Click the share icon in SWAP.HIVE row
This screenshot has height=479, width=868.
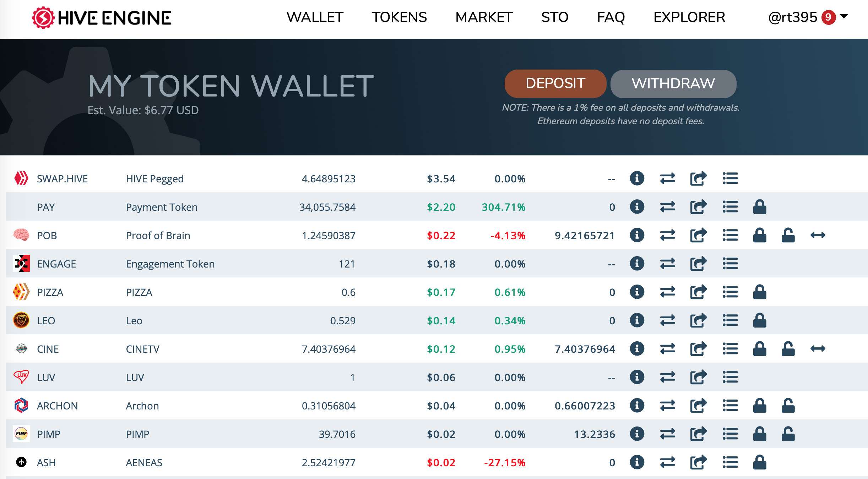click(698, 178)
